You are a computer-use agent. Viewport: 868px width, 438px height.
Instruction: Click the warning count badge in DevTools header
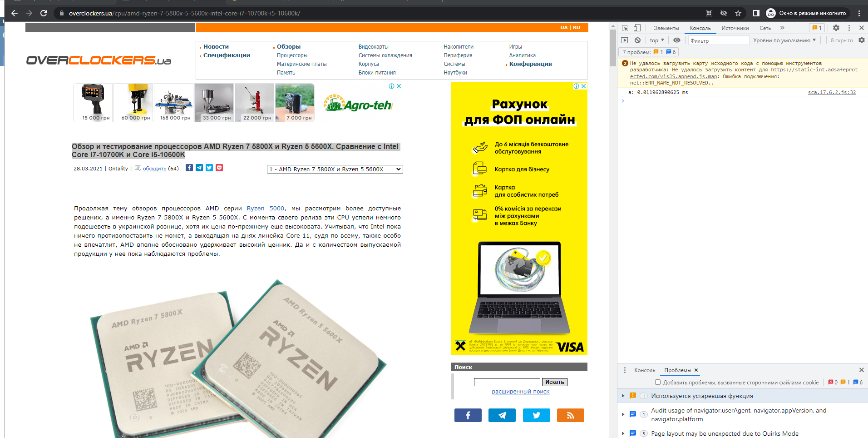click(x=817, y=28)
